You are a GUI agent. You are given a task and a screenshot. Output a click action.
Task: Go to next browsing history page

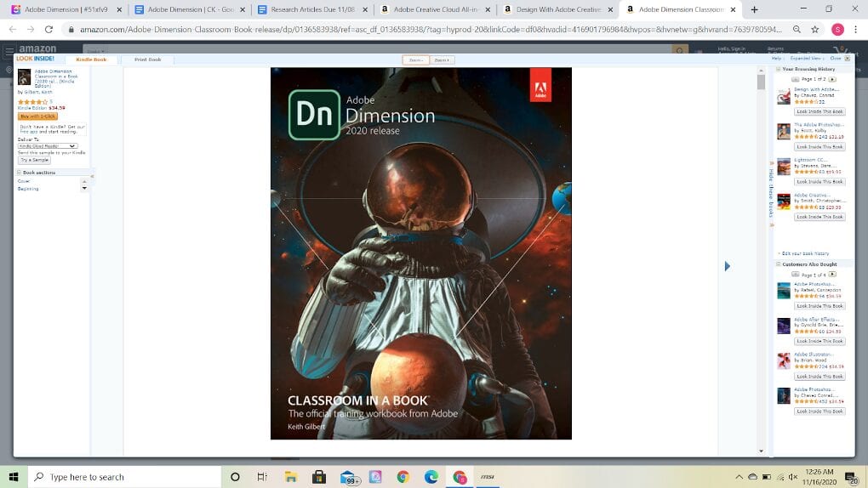click(x=832, y=79)
